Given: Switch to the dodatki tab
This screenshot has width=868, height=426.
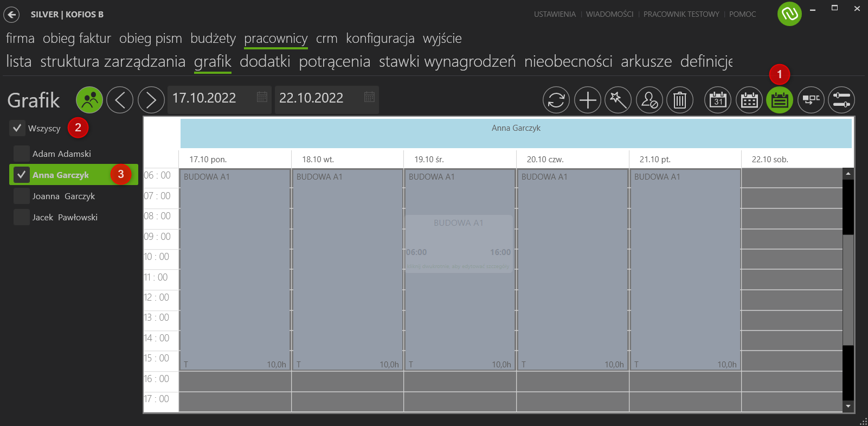Looking at the screenshot, I should pyautogui.click(x=265, y=61).
